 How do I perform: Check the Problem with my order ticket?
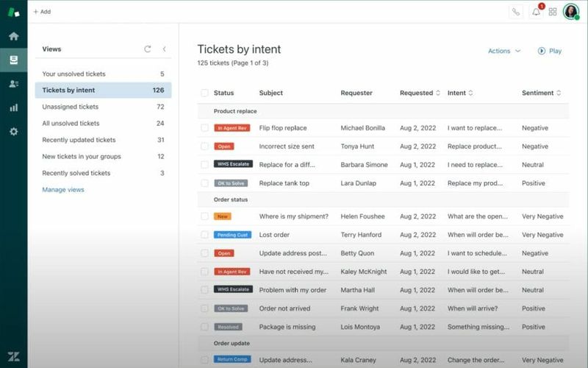(x=204, y=290)
